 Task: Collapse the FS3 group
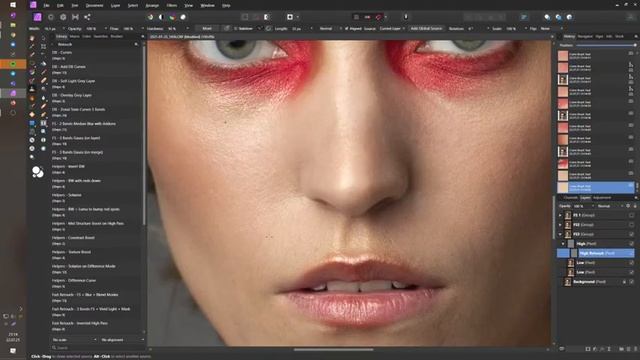[560, 234]
